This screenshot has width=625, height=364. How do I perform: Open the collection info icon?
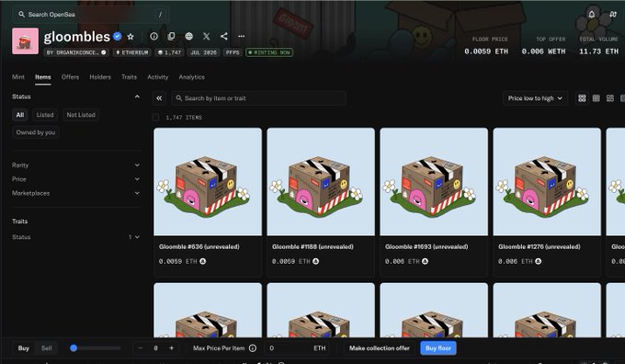(153, 36)
